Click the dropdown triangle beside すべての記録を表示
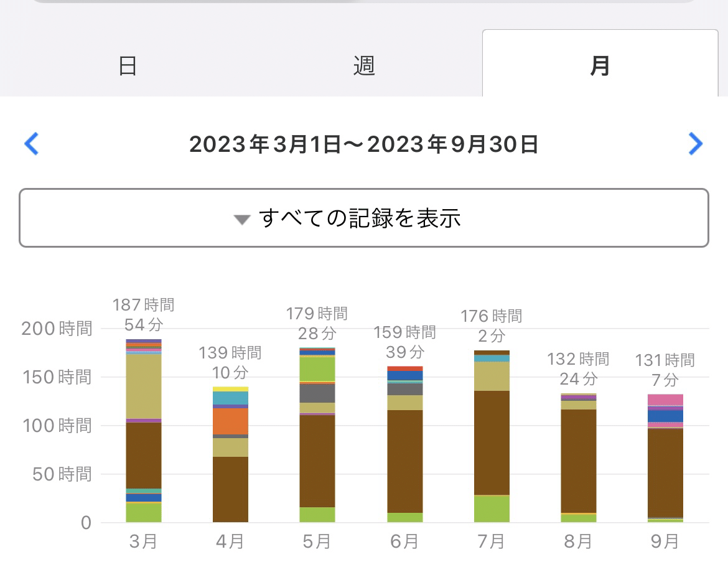The image size is (728, 562). [242, 219]
